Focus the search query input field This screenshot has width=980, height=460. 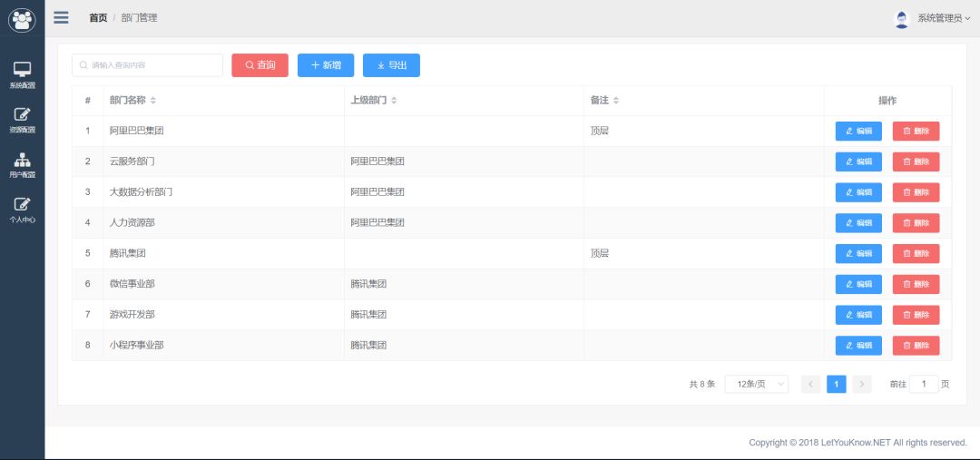coord(148,65)
